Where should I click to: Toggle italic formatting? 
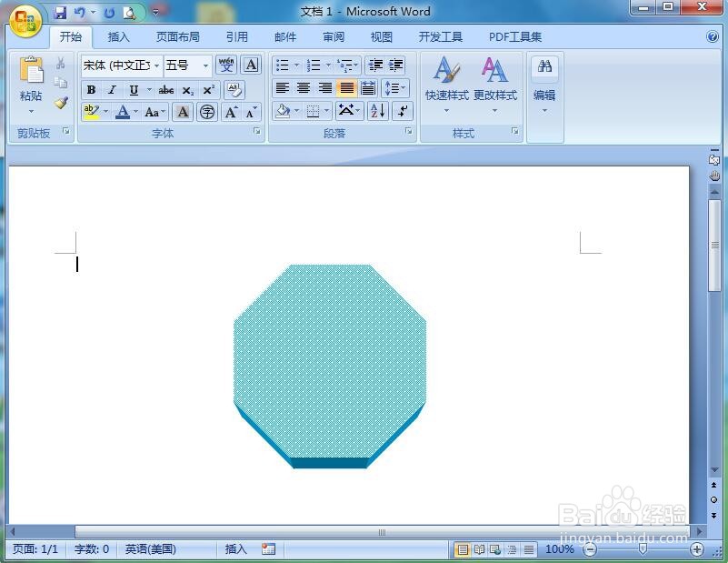point(112,90)
